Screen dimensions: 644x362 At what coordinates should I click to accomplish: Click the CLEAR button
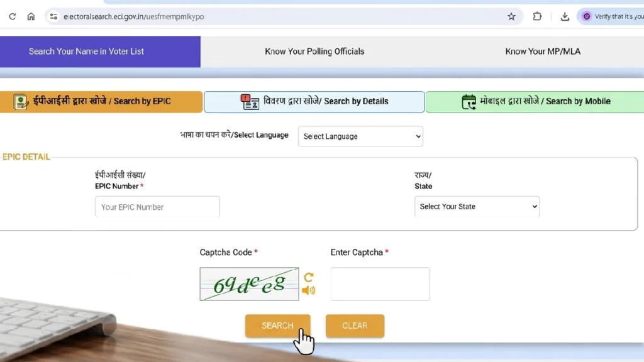(355, 326)
